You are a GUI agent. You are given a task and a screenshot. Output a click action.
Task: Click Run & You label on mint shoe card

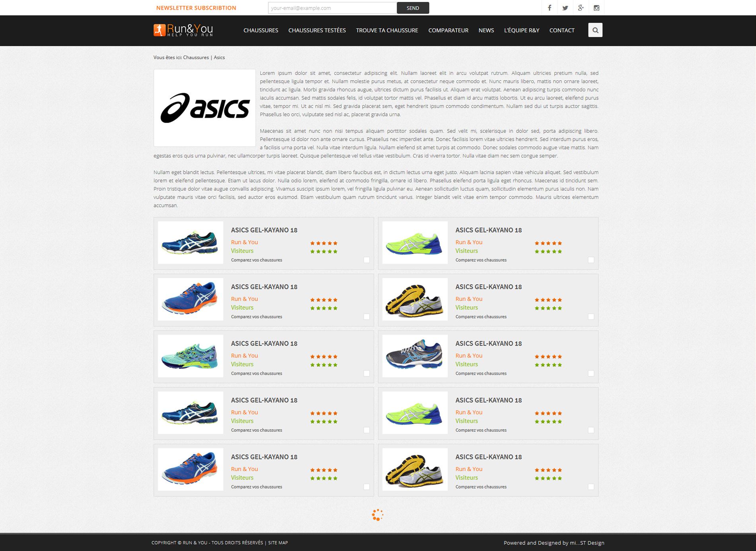[244, 356]
